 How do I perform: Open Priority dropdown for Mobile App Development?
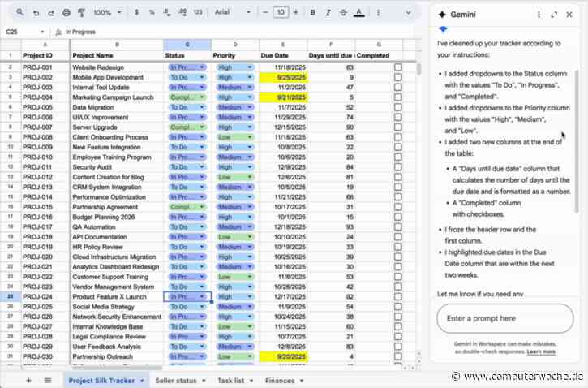pyautogui.click(x=250, y=78)
